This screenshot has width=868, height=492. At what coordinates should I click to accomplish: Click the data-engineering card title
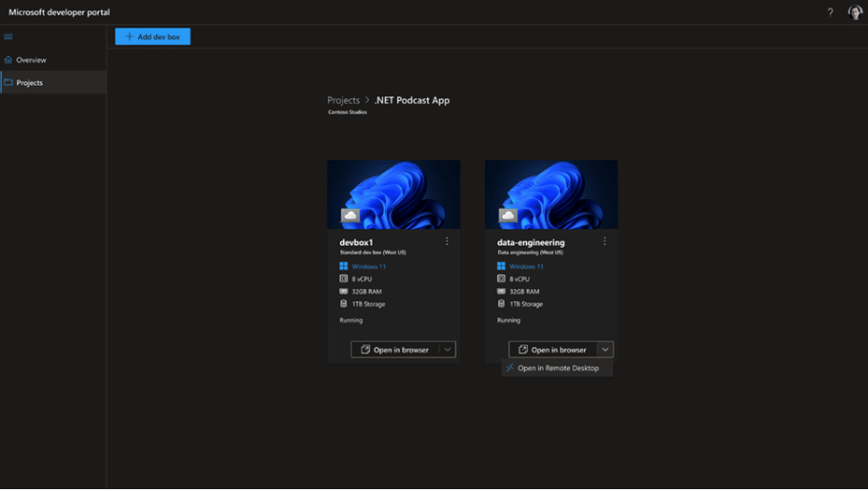531,242
